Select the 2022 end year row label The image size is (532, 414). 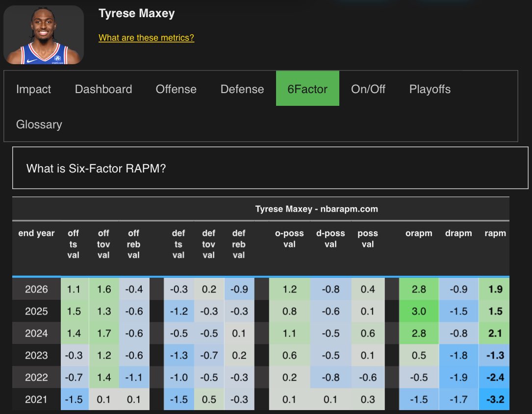(x=36, y=377)
